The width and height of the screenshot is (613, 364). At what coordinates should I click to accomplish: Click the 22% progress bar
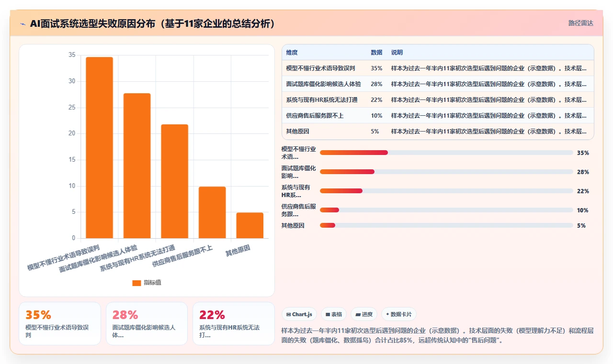tap(446, 191)
